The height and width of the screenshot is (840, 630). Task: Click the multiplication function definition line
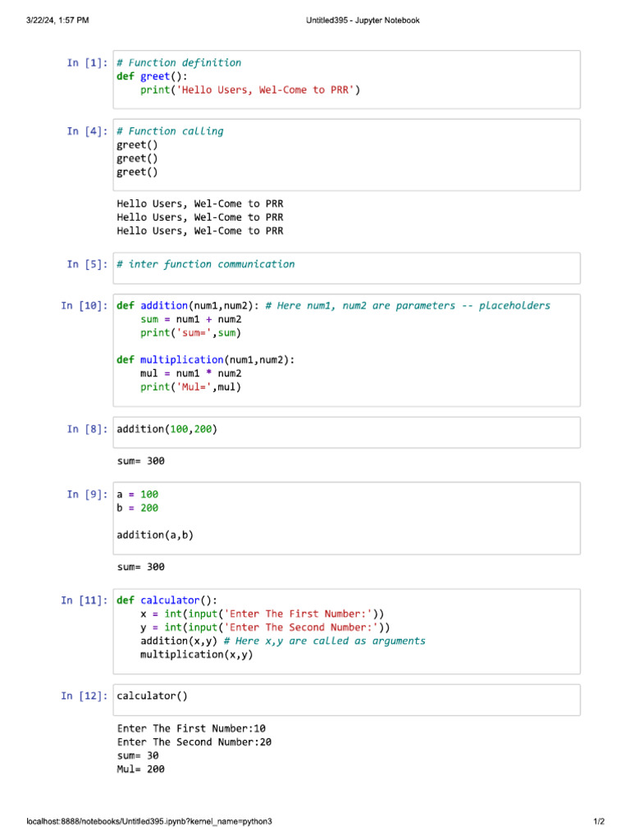206,359
